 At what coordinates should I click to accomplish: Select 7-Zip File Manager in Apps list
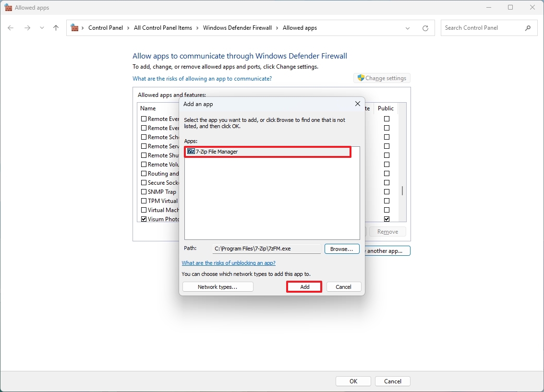pos(267,152)
